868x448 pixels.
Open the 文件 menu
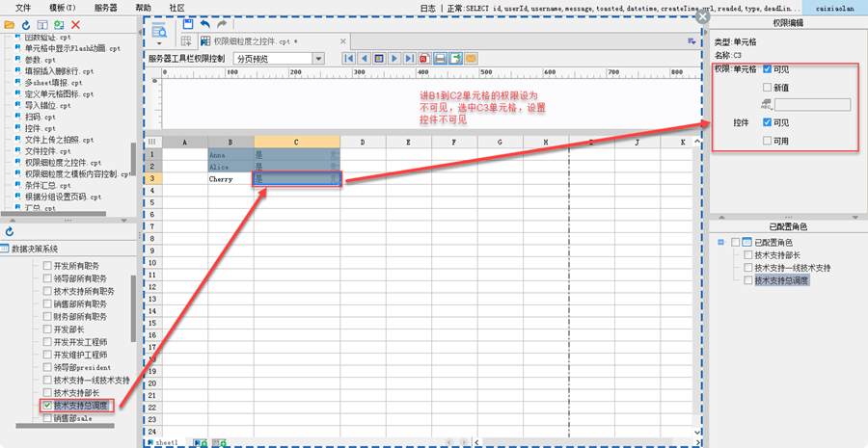[23, 8]
